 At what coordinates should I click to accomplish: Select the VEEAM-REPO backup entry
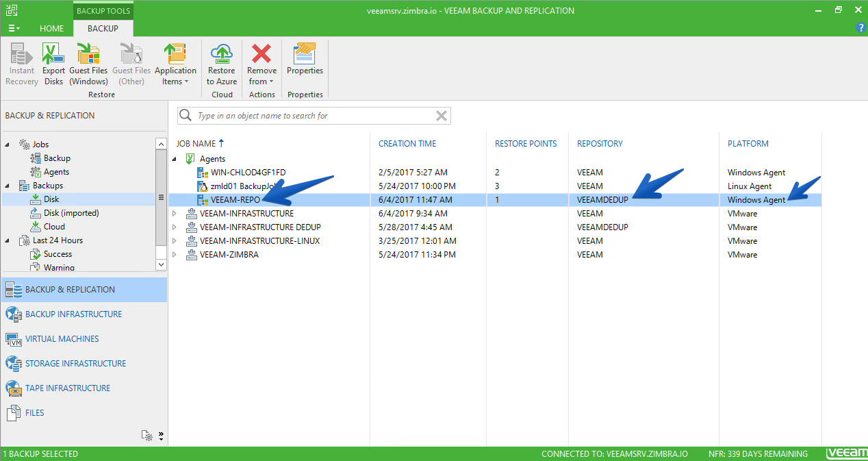495,200
